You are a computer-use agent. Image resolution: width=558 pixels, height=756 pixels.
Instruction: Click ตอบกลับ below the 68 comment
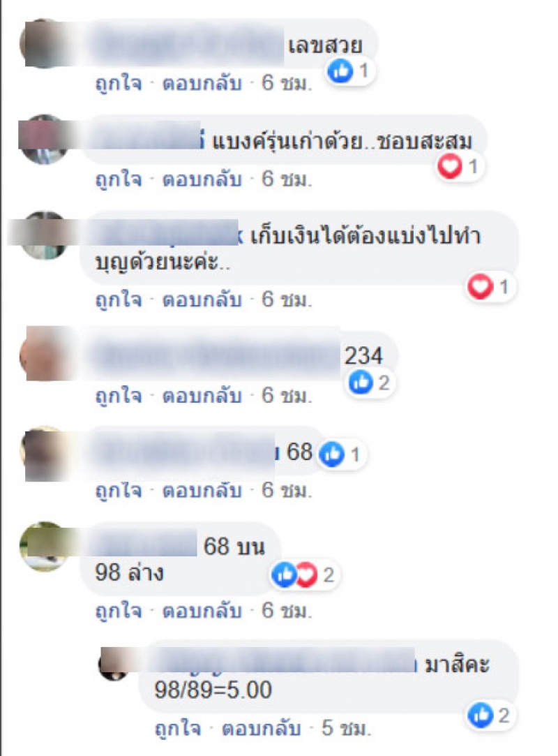(x=202, y=490)
